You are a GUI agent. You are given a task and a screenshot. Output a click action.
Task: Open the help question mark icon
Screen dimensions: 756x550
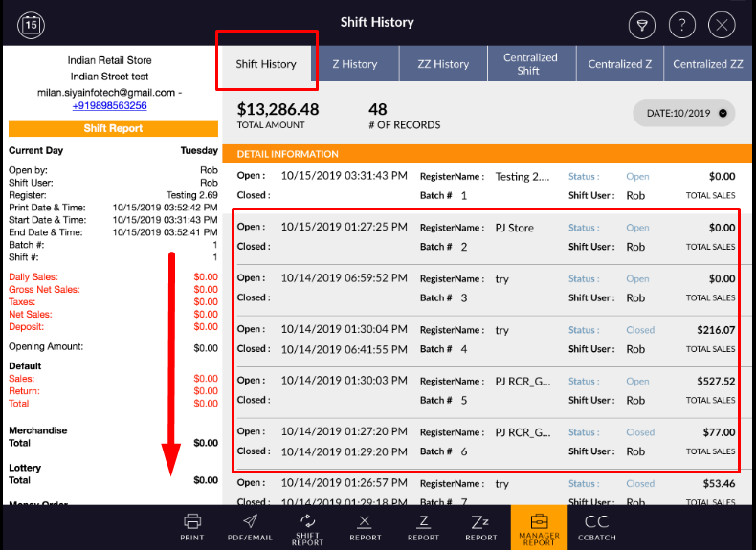681,25
